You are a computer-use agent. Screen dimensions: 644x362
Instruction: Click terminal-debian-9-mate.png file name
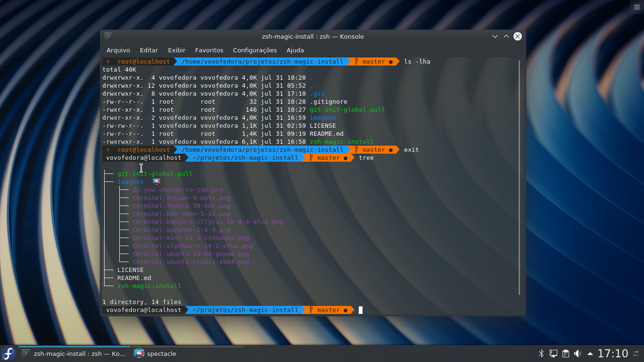point(182,197)
